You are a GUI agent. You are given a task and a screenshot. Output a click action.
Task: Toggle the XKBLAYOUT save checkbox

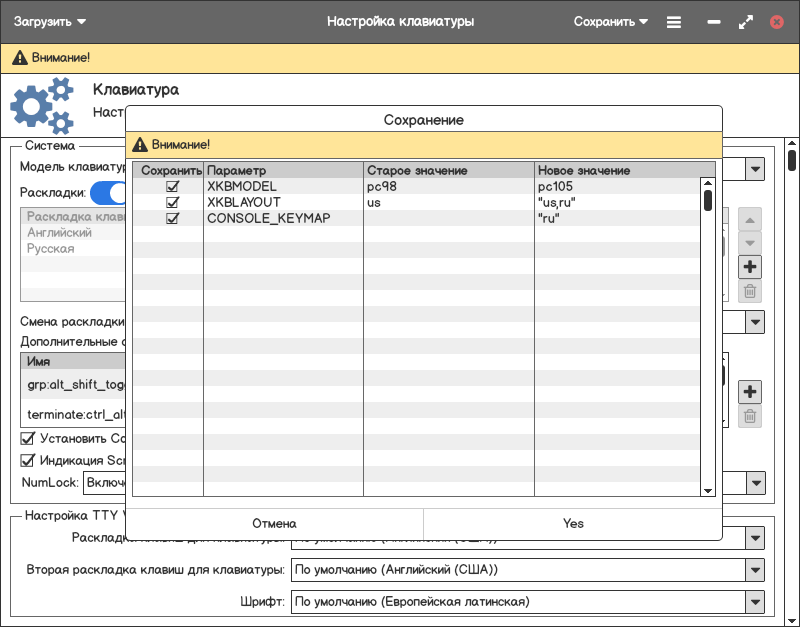[x=172, y=202]
